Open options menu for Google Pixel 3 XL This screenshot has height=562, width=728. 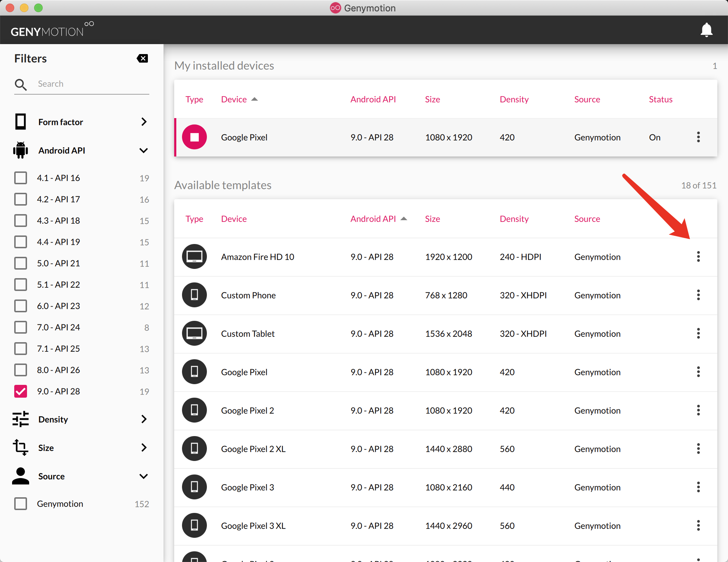(x=698, y=525)
